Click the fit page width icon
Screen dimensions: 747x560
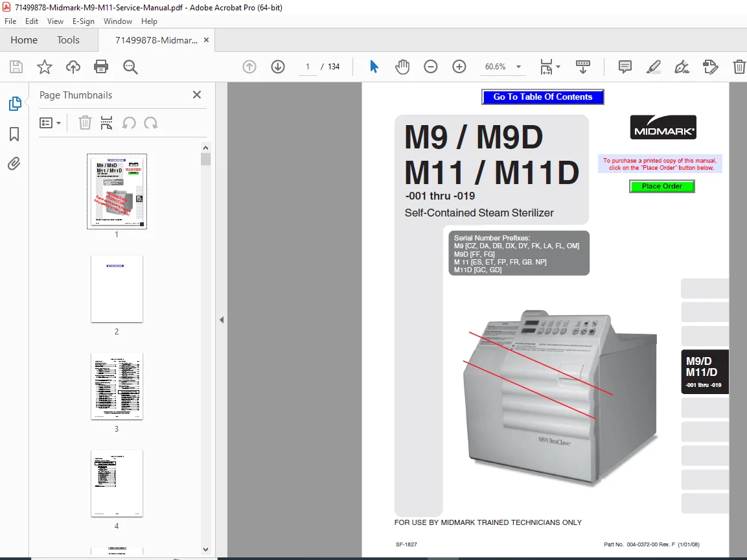pos(546,67)
